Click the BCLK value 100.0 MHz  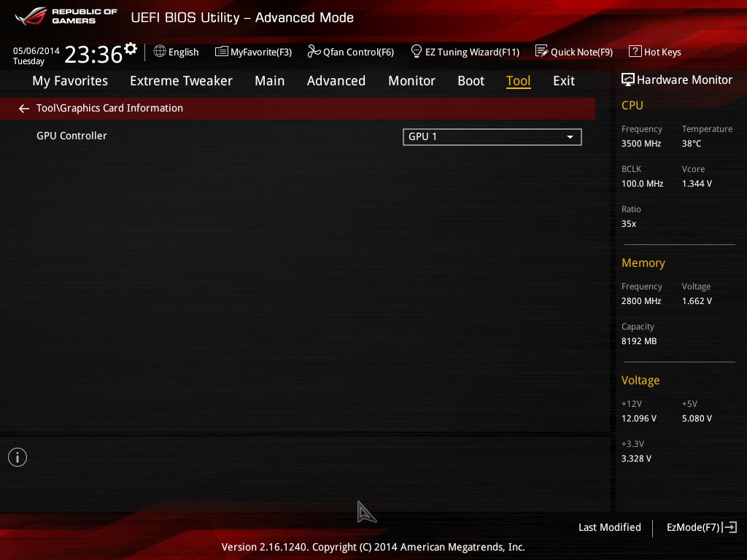tap(642, 183)
